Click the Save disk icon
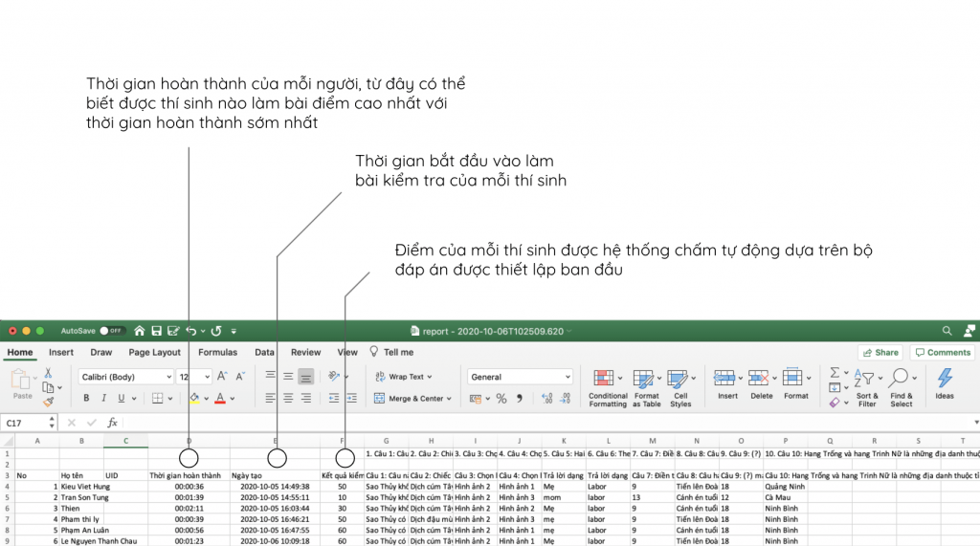The height and width of the screenshot is (546, 980). pyautogui.click(x=156, y=331)
